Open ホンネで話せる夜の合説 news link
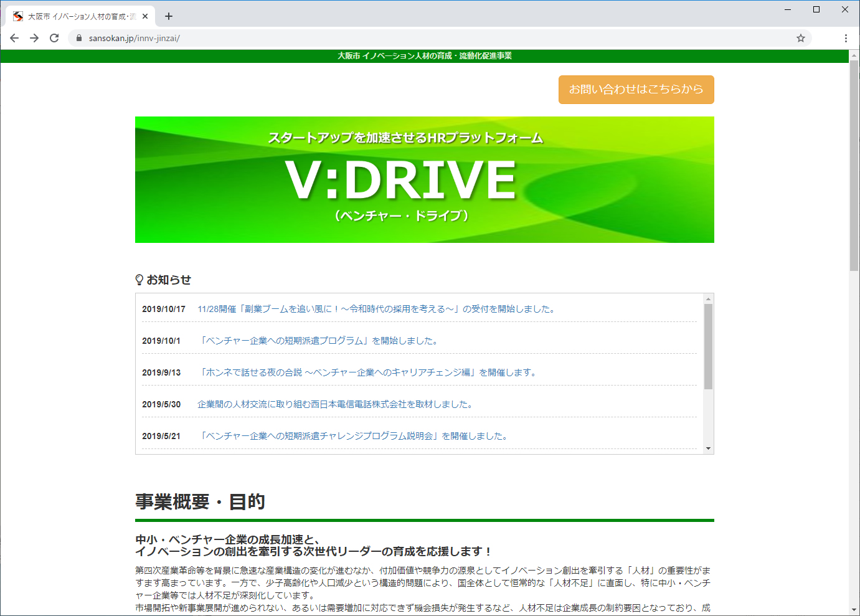Screen dimensions: 860x616 pos(368,372)
